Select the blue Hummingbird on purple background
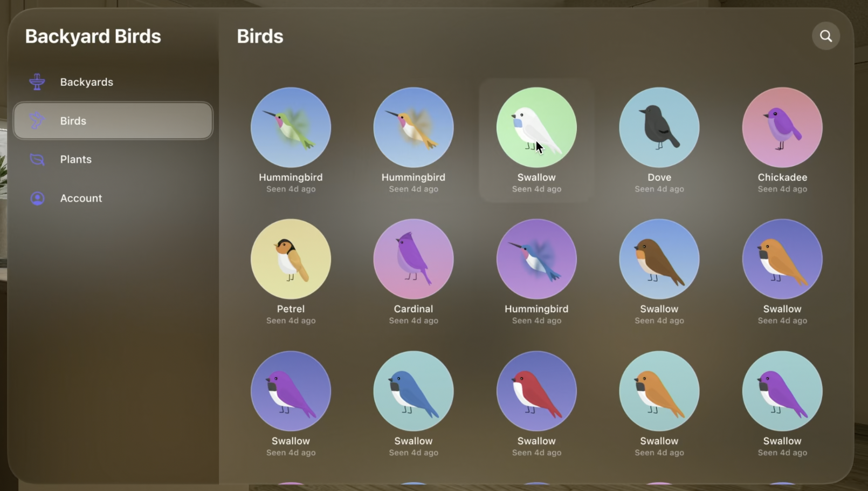 (536, 259)
